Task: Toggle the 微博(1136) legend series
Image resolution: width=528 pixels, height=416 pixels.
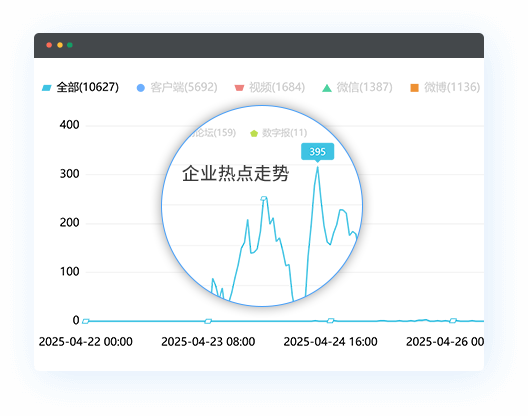Action: pyautogui.click(x=445, y=87)
